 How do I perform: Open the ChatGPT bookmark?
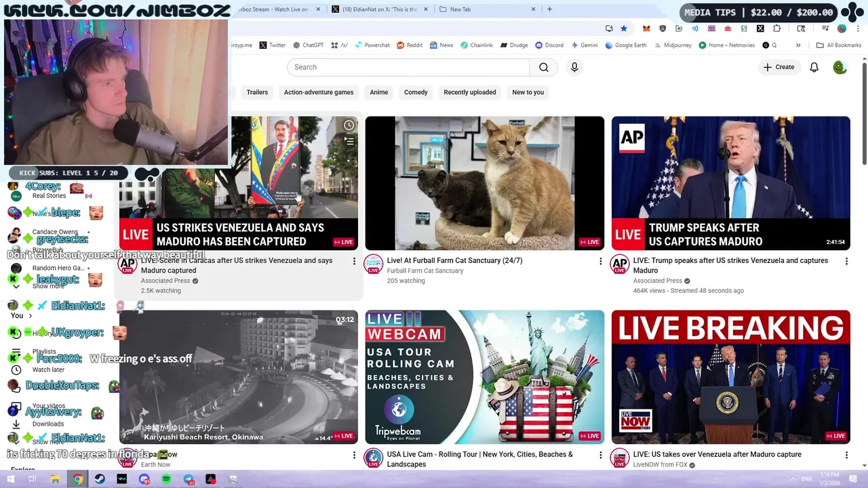coord(308,45)
